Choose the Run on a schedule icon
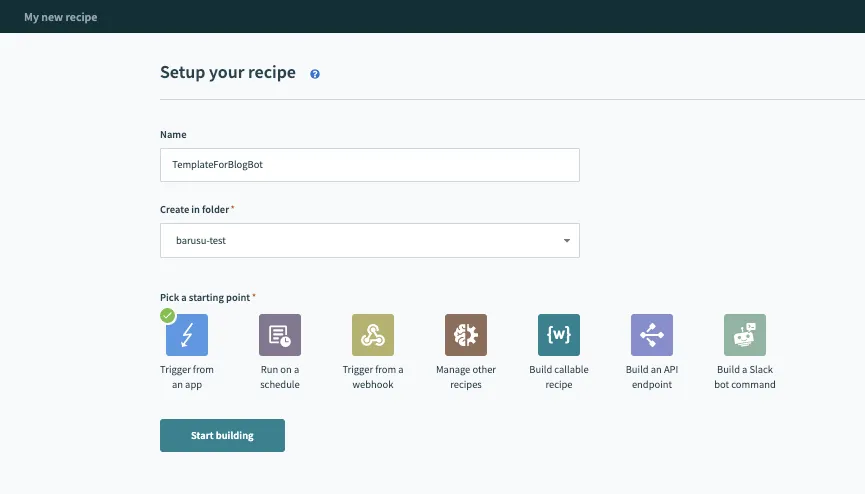The width and height of the screenshot is (865, 494). coord(280,335)
